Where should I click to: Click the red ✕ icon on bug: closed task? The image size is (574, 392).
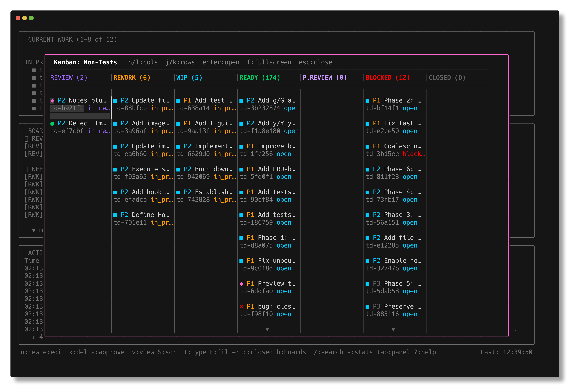242,306
